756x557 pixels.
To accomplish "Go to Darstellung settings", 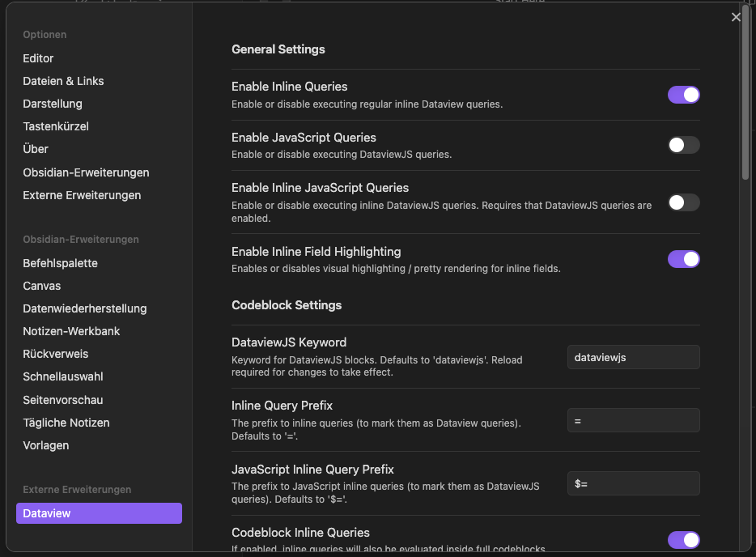I will click(53, 104).
